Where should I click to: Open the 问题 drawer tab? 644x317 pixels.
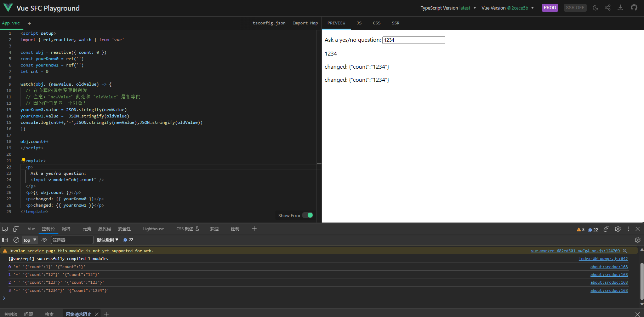pyautogui.click(x=28, y=314)
